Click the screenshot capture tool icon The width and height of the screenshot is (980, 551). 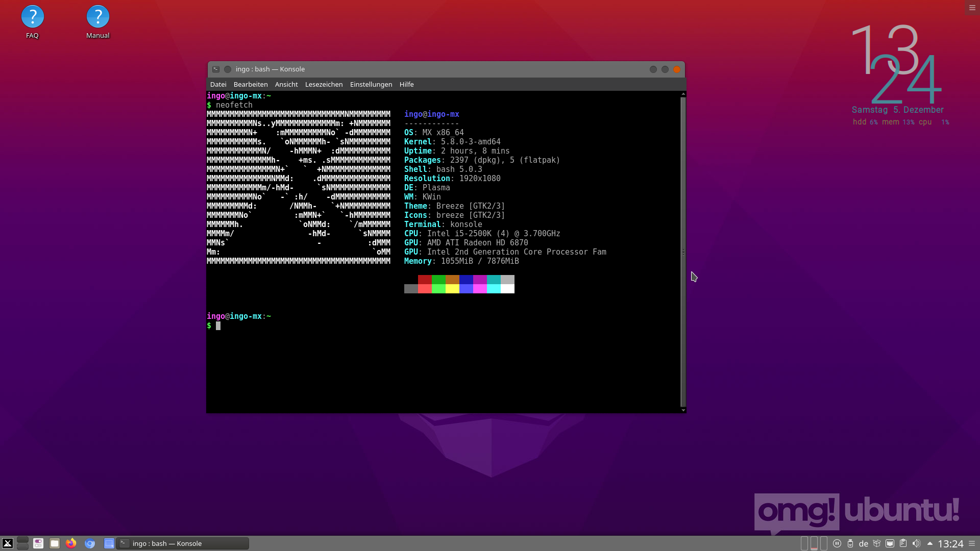(x=109, y=543)
